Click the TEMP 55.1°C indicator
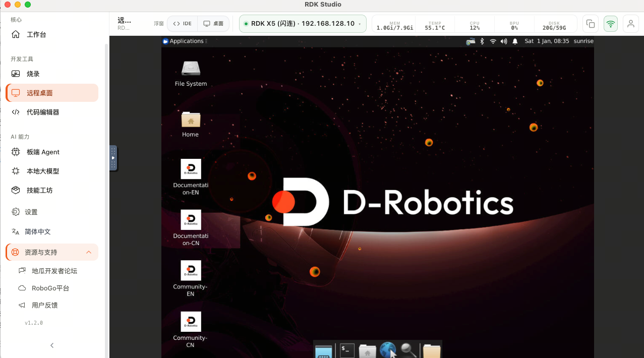Screen dimensions: 644x358 pos(435,26)
